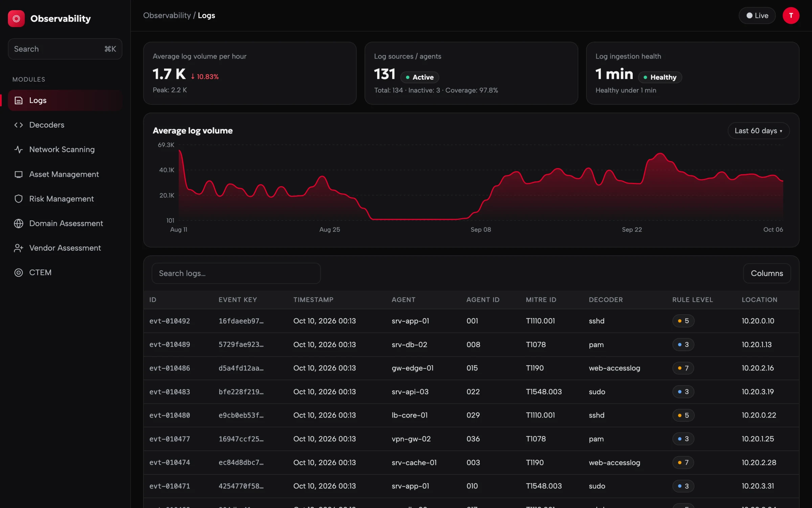The height and width of the screenshot is (508, 812).
Task: Click the Risk Management shield icon
Action: [19, 199]
